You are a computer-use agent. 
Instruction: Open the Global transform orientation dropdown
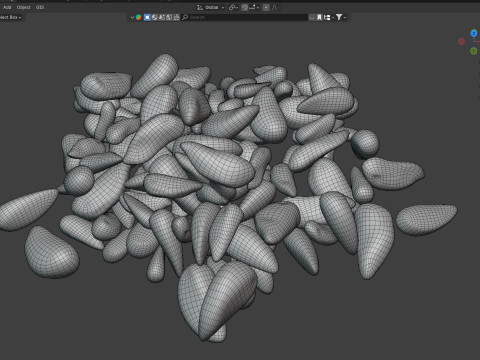pos(210,7)
